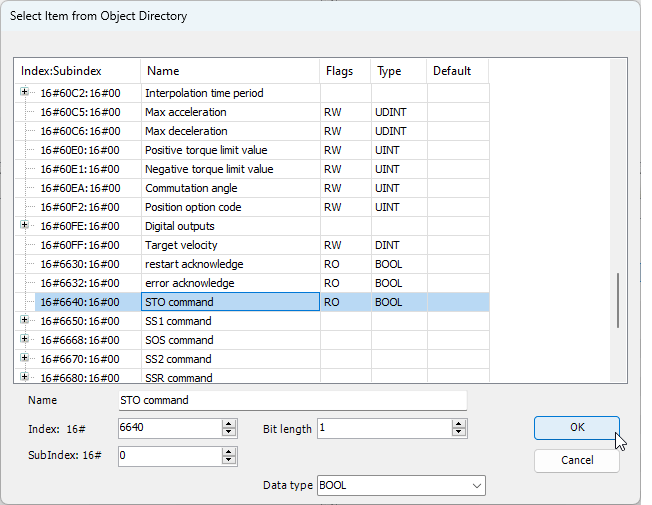Expand the SS2 command node
652x505 pixels.
25,359
